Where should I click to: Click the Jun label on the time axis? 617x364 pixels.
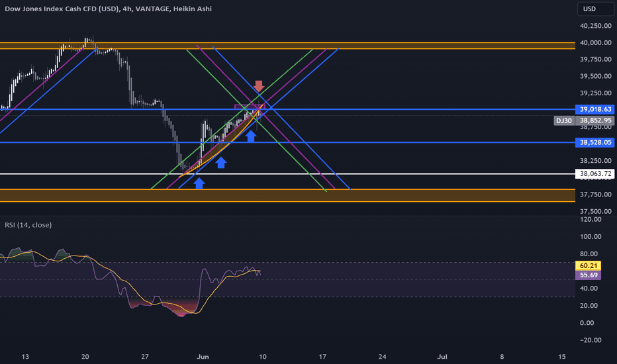click(203, 357)
